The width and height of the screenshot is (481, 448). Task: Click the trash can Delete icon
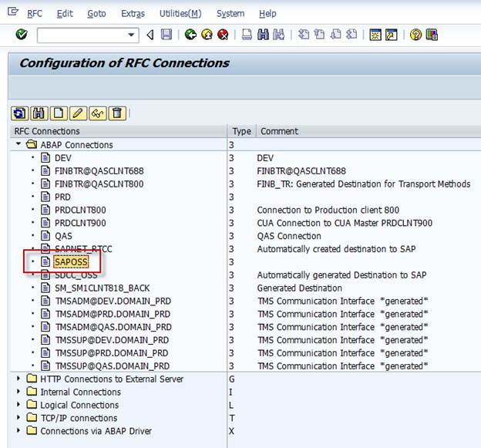[x=117, y=113]
